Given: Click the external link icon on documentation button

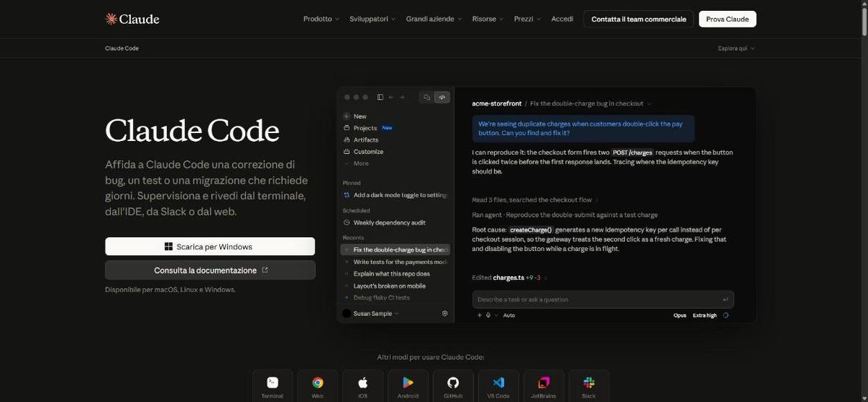Looking at the screenshot, I should [x=265, y=270].
